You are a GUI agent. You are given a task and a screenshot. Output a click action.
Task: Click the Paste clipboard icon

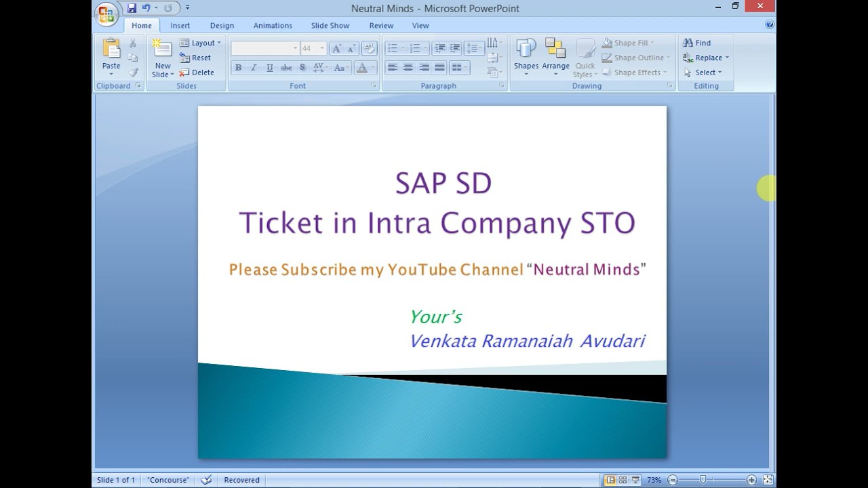pyautogui.click(x=111, y=49)
